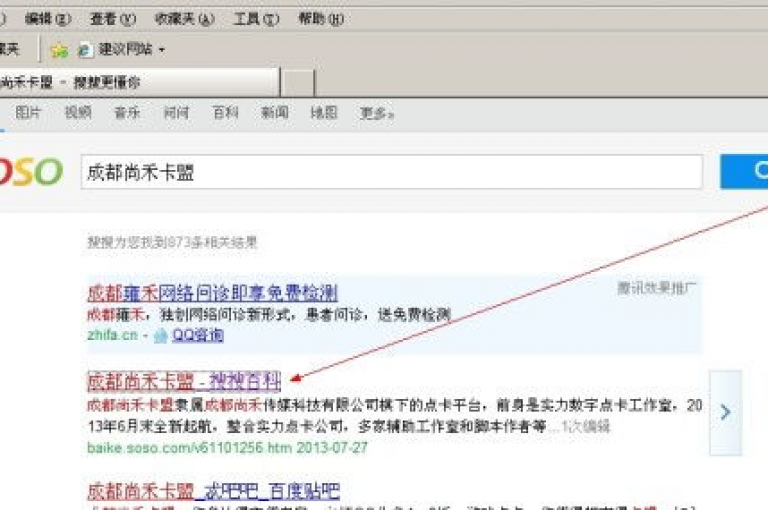
Task: Switch to 问问 search category
Action: point(176,113)
